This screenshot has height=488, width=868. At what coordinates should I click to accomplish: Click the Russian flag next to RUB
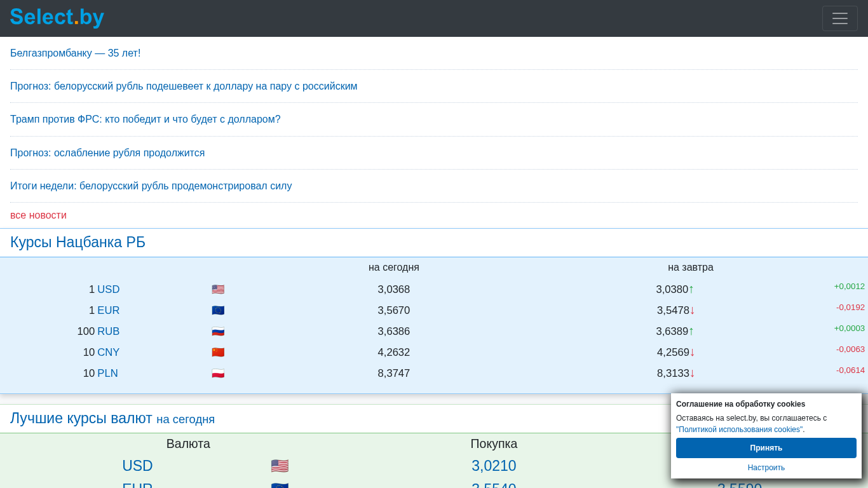click(218, 332)
